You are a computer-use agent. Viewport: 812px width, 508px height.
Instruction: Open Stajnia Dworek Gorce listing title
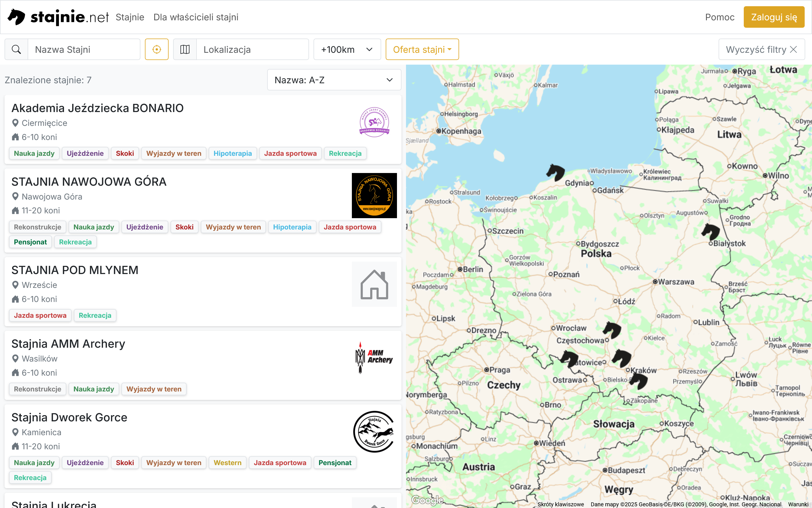pos(69,417)
